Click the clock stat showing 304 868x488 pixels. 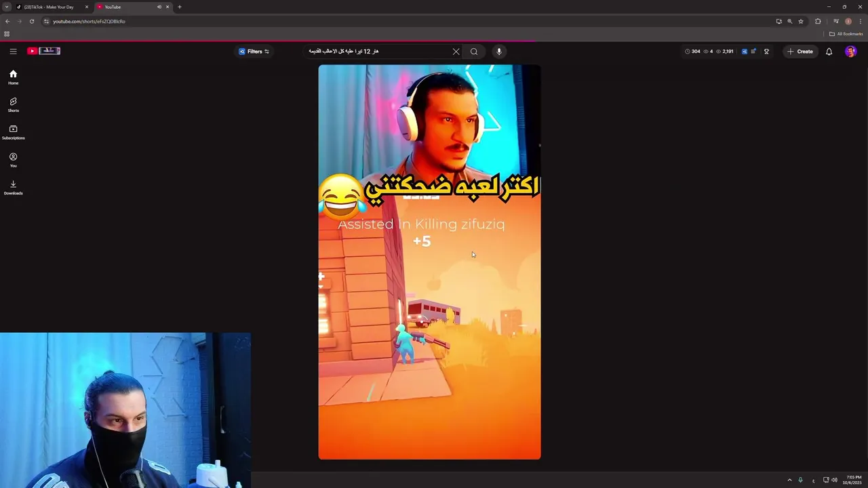coord(692,52)
